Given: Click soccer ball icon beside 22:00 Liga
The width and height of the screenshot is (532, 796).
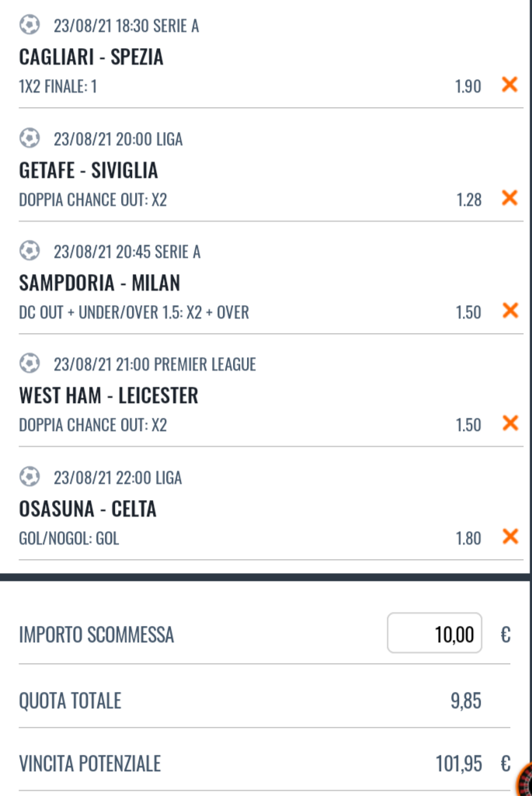Looking at the screenshot, I should tap(30, 476).
